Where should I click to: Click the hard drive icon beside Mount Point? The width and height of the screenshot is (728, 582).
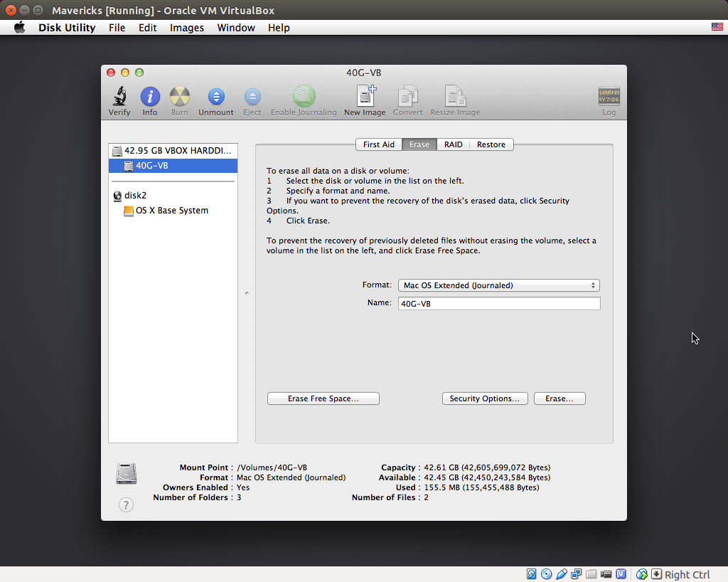click(127, 474)
